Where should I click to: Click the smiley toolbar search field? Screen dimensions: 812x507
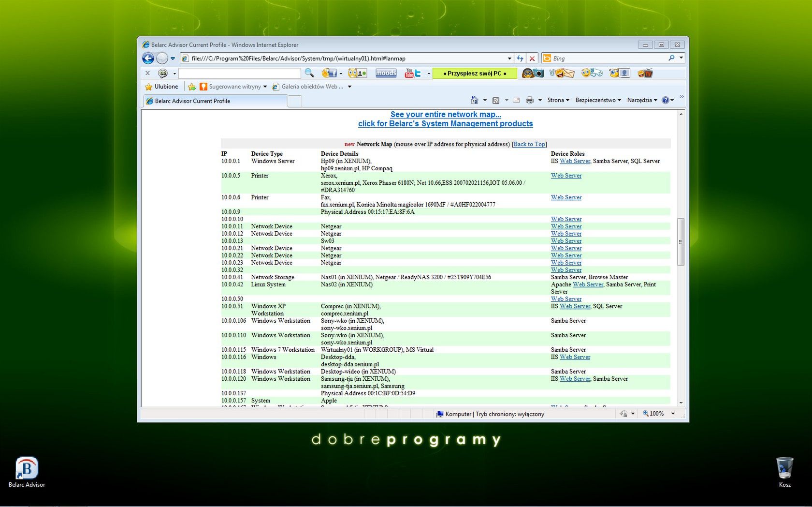240,73
